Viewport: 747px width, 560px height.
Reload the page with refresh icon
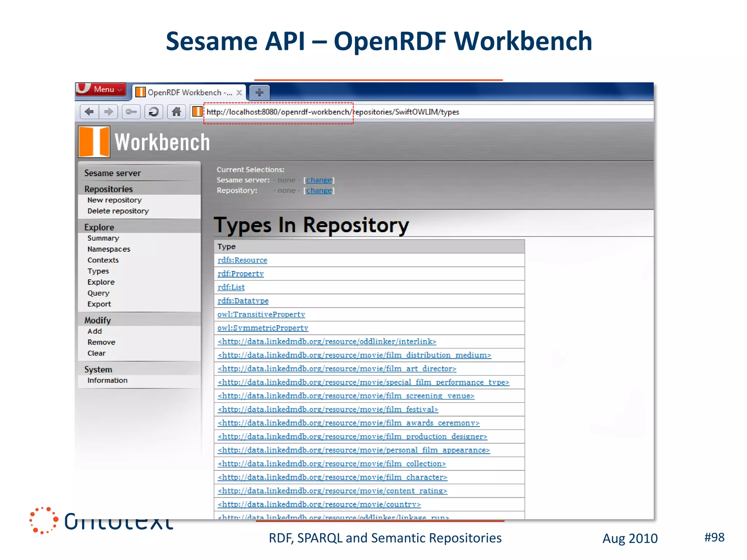point(154,112)
